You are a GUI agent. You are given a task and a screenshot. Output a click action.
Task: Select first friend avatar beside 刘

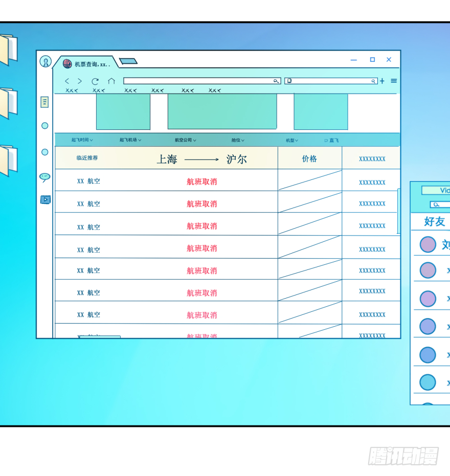pyautogui.click(x=428, y=245)
